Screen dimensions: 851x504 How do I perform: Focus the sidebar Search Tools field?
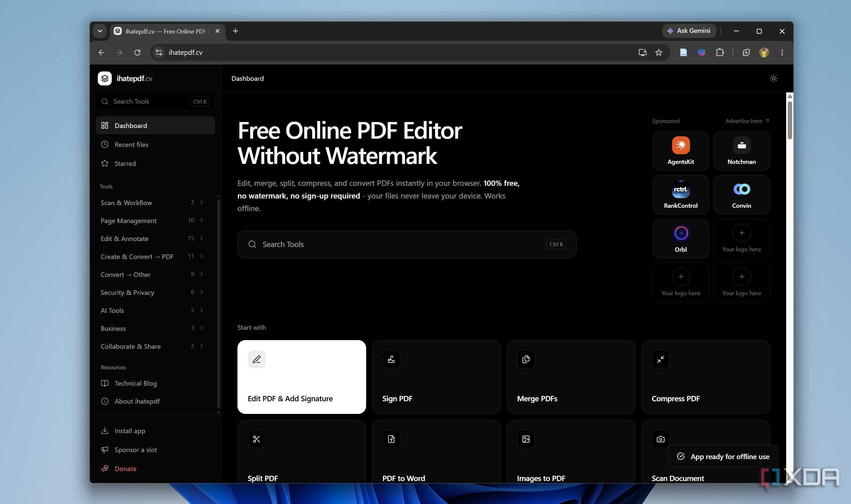(155, 101)
